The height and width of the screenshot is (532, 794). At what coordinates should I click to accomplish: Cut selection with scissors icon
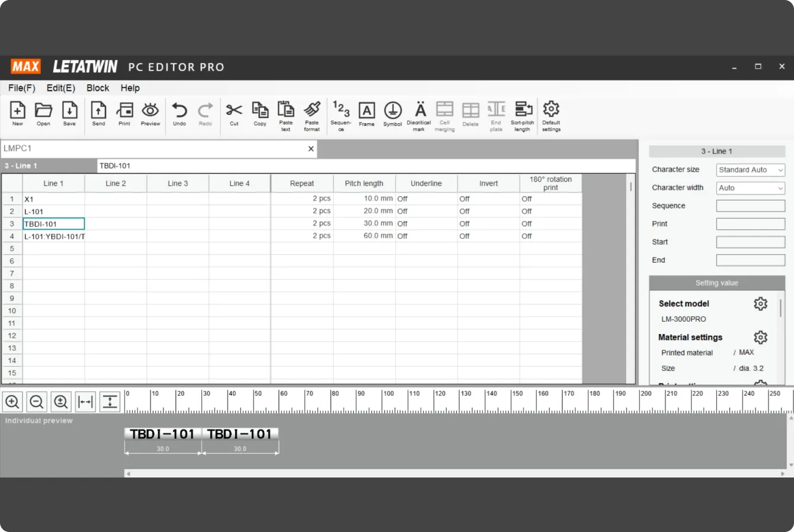[234, 113]
